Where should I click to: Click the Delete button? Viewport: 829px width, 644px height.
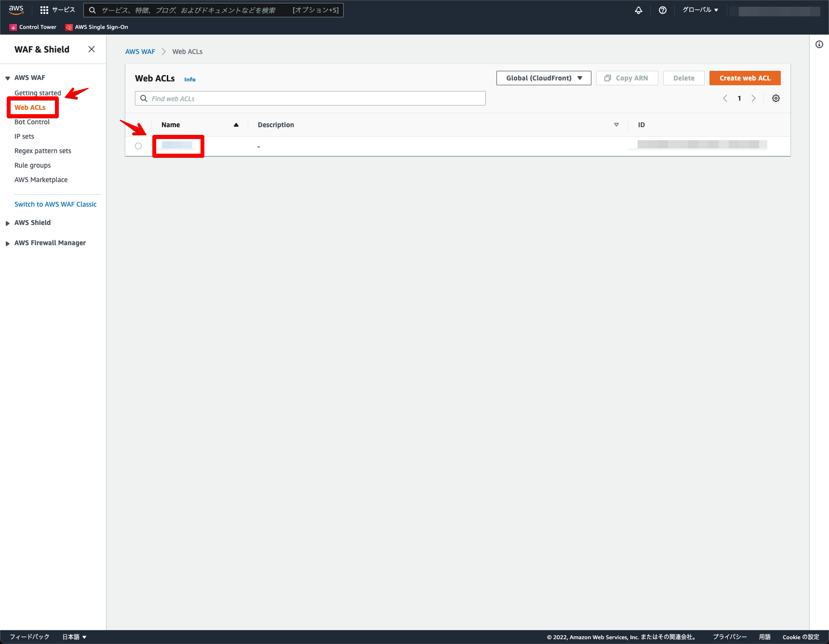click(683, 78)
